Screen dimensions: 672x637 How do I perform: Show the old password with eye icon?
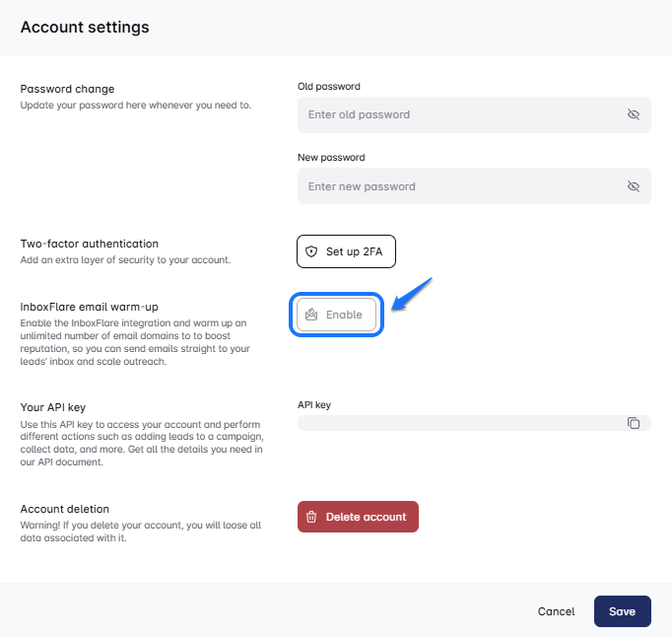coord(634,114)
